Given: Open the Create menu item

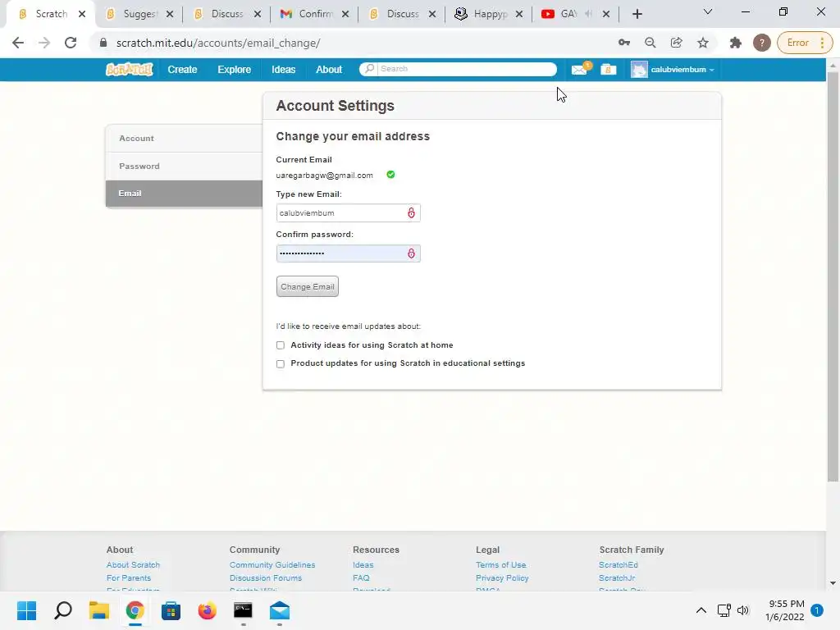Looking at the screenshot, I should click(x=182, y=70).
